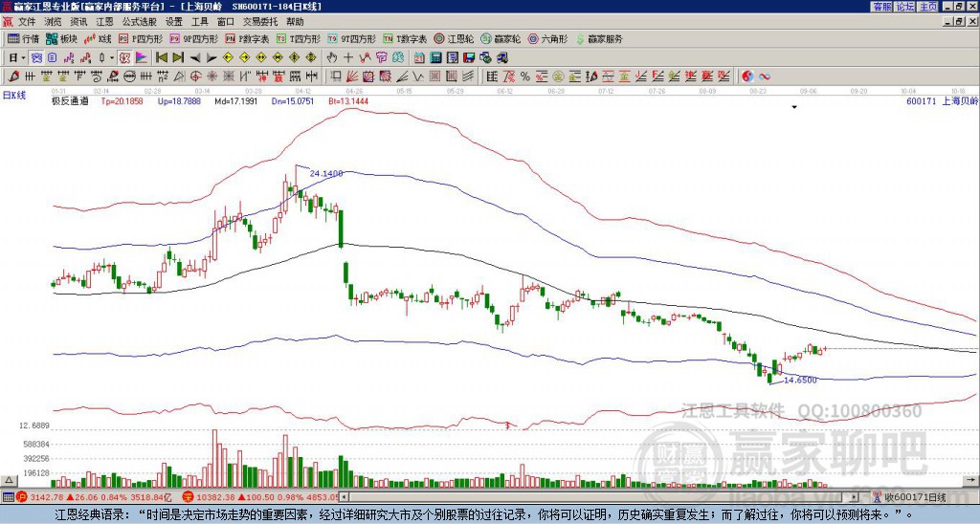980x524 pixels.
Task: Select the red pencil drawing tool
Action: pos(12,76)
